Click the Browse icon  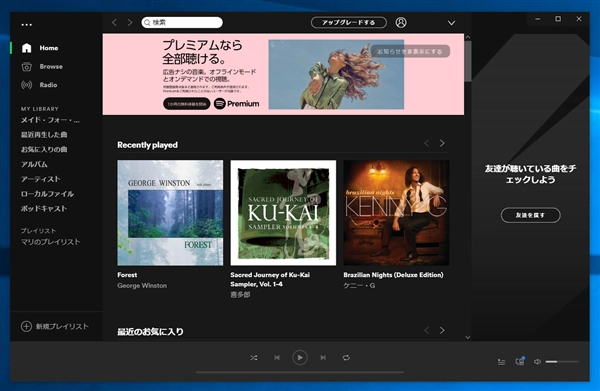coord(26,67)
